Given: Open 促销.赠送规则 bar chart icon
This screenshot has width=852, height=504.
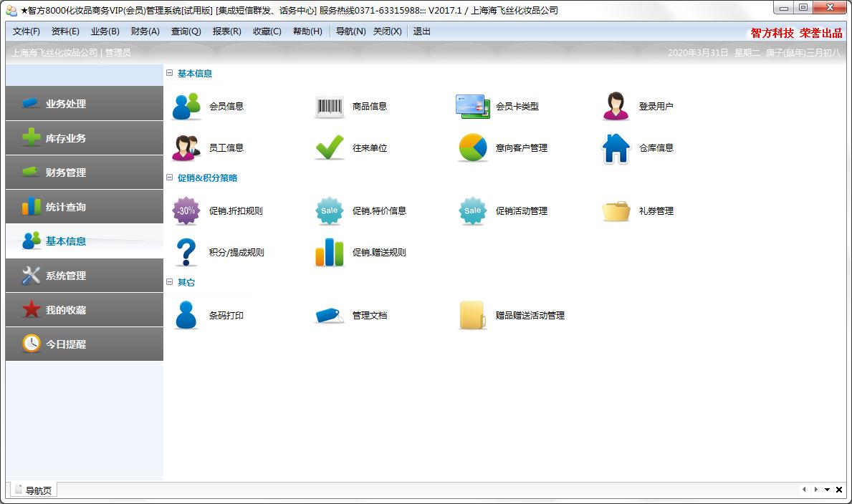Looking at the screenshot, I should 330,253.
